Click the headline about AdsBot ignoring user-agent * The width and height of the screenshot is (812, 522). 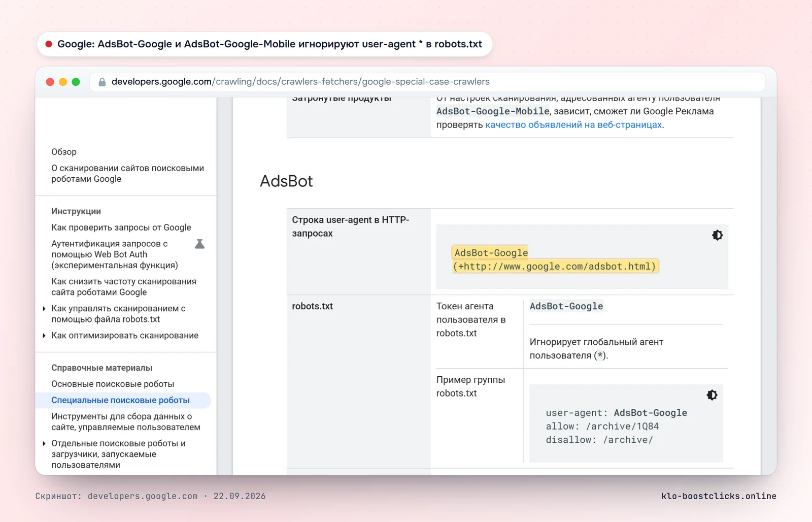(269, 44)
